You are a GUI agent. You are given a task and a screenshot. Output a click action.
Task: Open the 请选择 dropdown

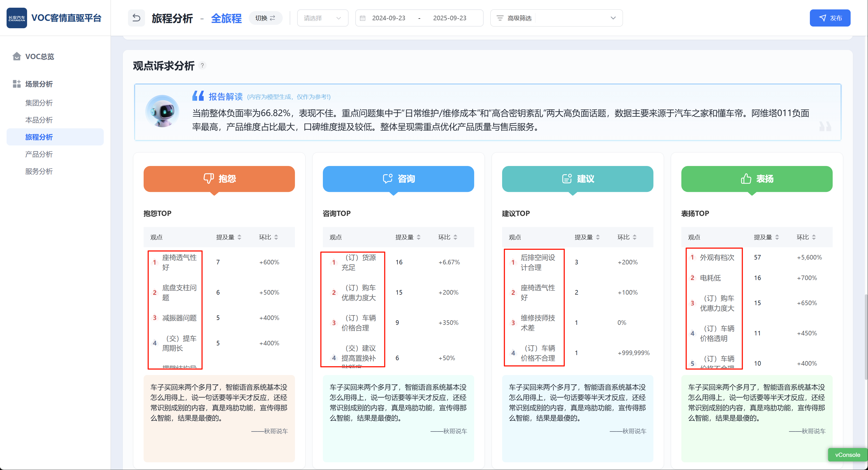322,18
